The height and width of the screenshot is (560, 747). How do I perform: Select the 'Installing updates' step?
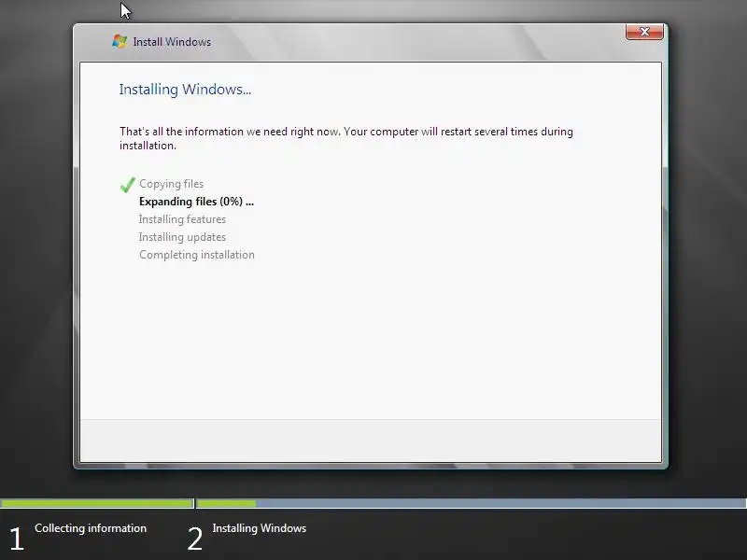[x=182, y=237]
